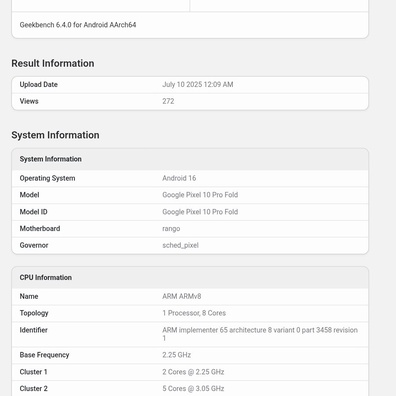Select the July 10 2025 12:09 AM value
Viewport: 396px width, 396px height.
(198, 85)
